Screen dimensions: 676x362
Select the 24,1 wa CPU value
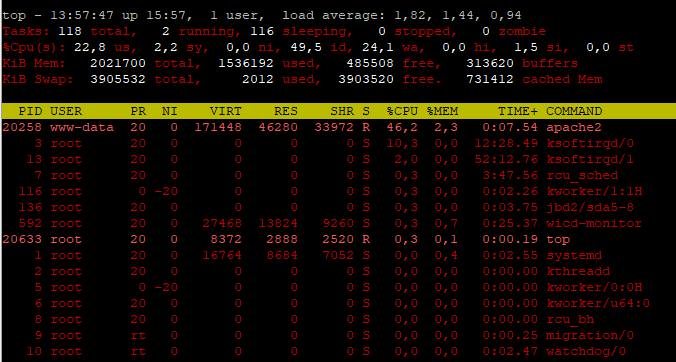pyautogui.click(x=378, y=48)
